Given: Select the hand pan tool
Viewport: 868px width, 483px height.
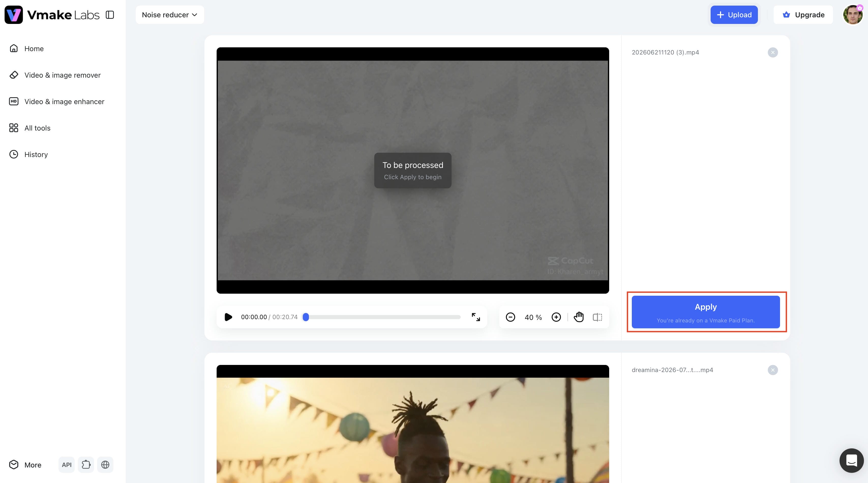Looking at the screenshot, I should pyautogui.click(x=579, y=317).
